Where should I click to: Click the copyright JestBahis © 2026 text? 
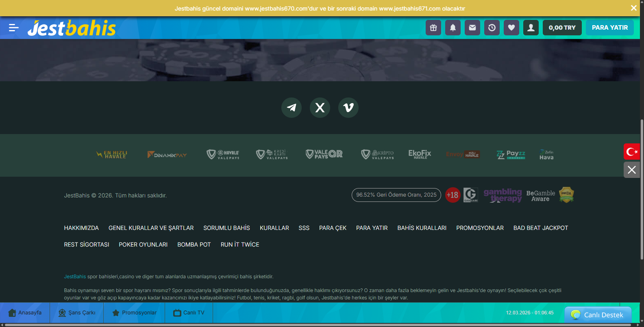click(x=115, y=195)
